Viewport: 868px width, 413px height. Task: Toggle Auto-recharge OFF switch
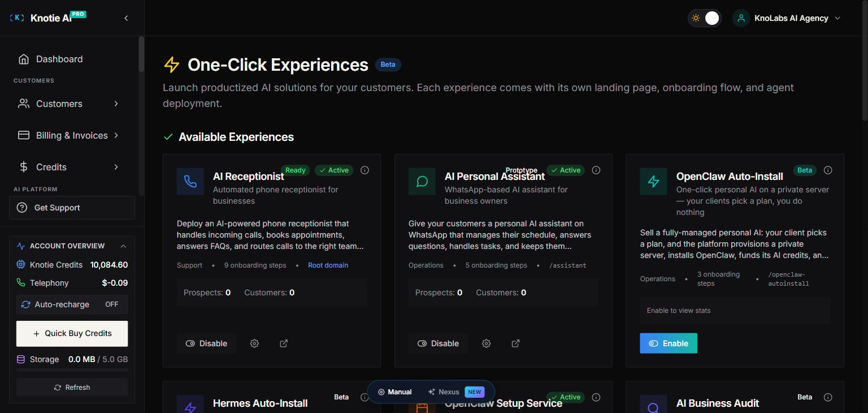pyautogui.click(x=111, y=304)
